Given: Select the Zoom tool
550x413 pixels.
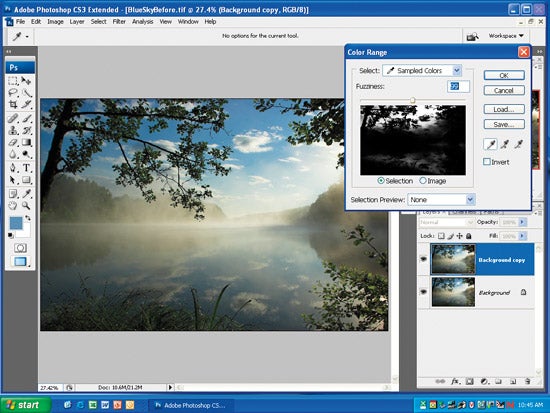Looking at the screenshot, I should (26, 206).
